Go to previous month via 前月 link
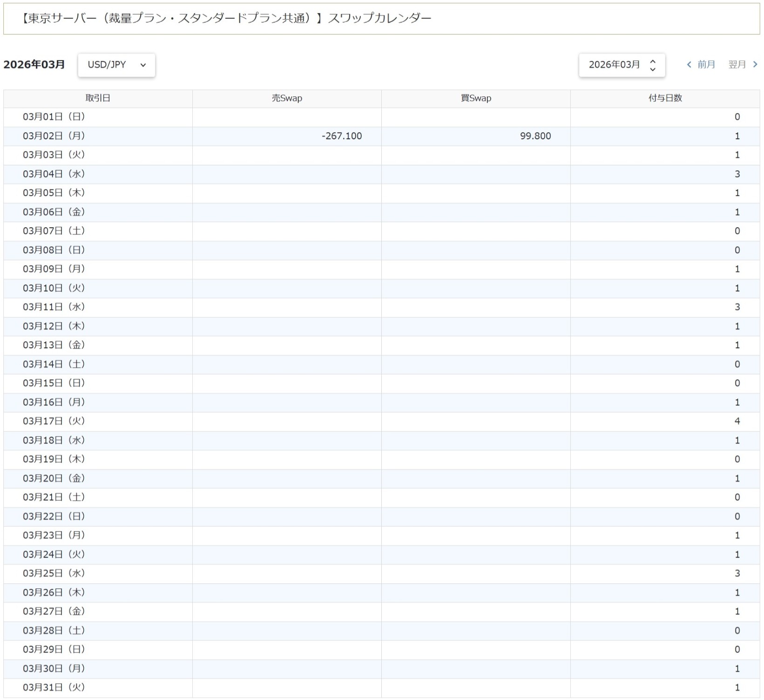The width and height of the screenshot is (764, 700). tap(701, 65)
